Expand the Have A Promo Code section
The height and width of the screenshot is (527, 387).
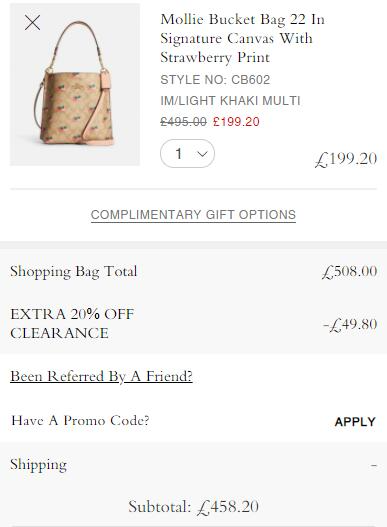pyautogui.click(x=80, y=420)
